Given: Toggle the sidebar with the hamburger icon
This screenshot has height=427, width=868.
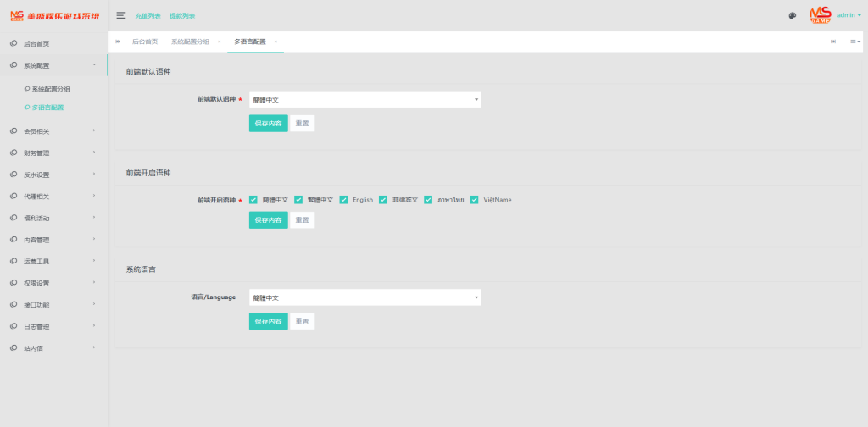Looking at the screenshot, I should click(x=121, y=15).
